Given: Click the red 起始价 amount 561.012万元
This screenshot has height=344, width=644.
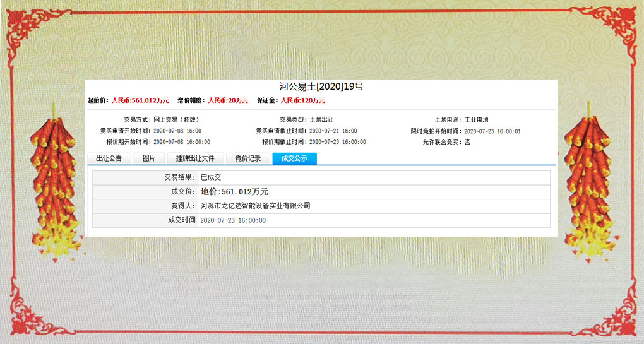Looking at the screenshot, I should [140, 100].
